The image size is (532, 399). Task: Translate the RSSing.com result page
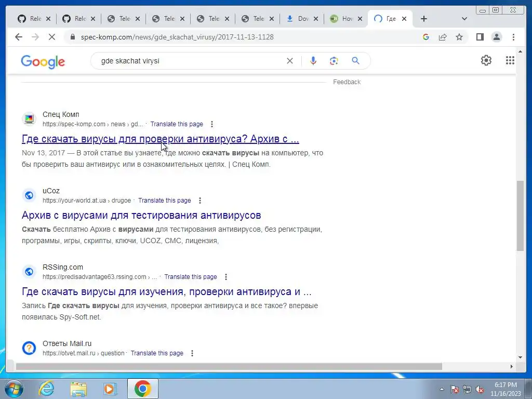(191, 277)
